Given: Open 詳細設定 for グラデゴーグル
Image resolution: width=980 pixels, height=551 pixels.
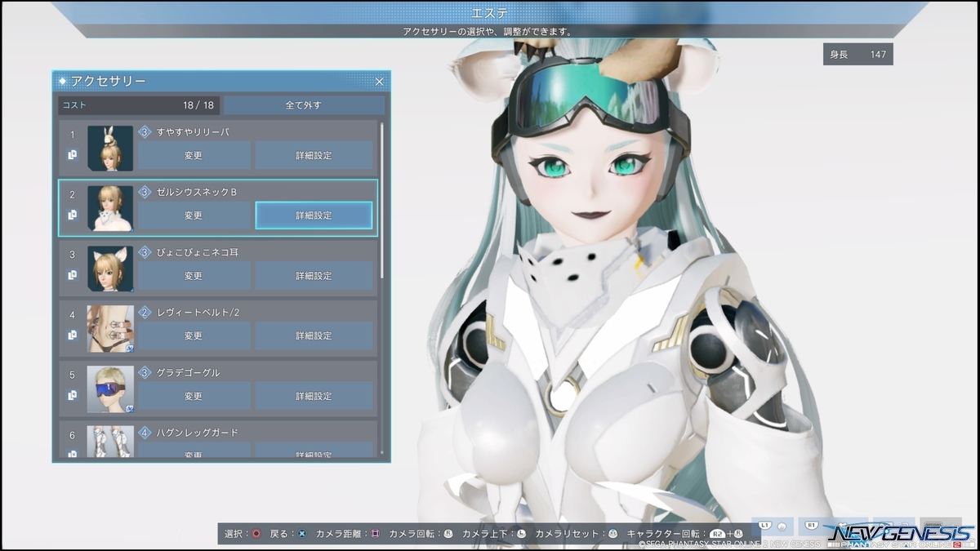Looking at the screenshot, I should [x=314, y=396].
